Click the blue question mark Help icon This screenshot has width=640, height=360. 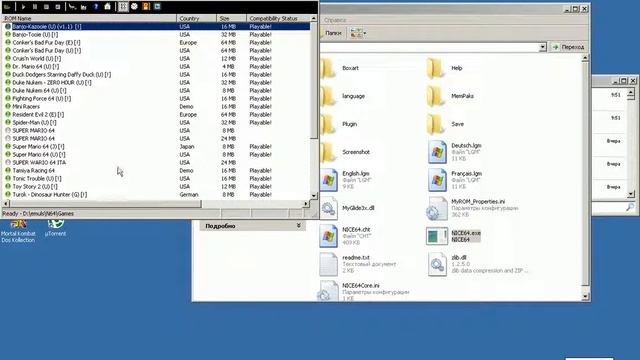coord(96,7)
